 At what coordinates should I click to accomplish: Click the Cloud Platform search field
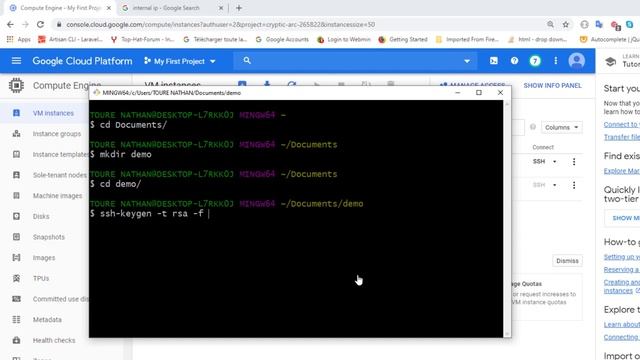click(x=355, y=61)
